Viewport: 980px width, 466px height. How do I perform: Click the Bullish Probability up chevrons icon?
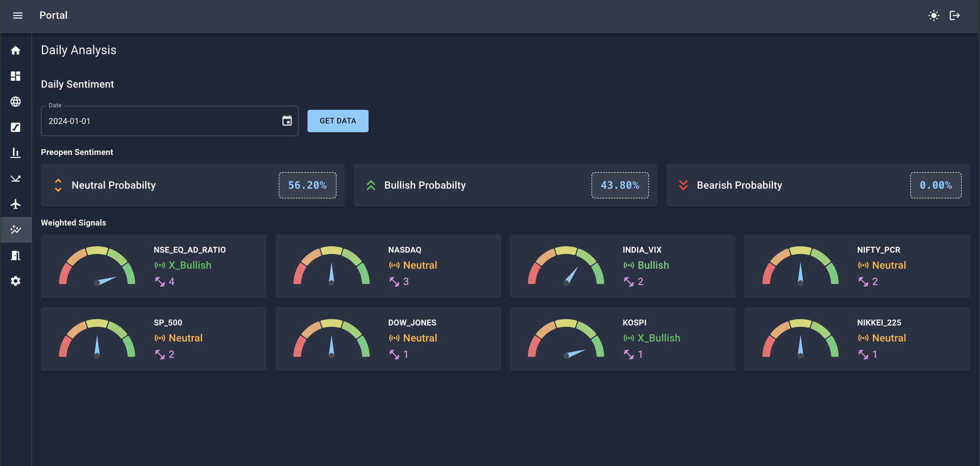coord(371,185)
